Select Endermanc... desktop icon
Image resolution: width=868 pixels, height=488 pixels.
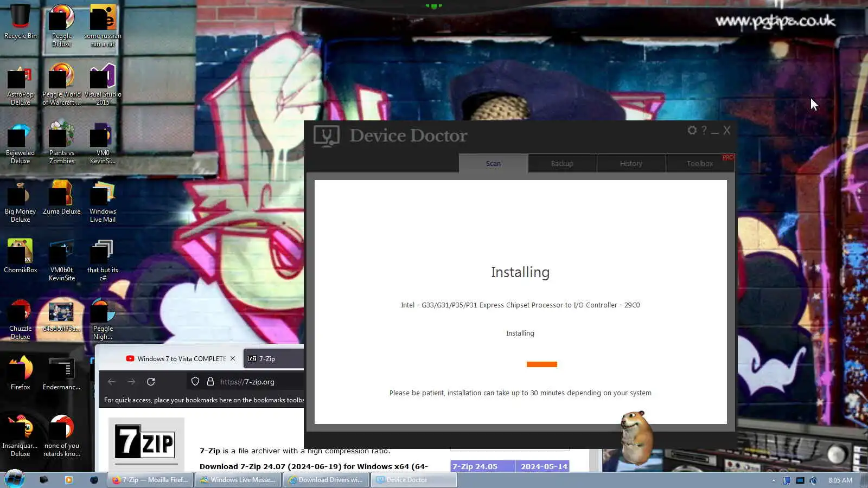tap(61, 373)
